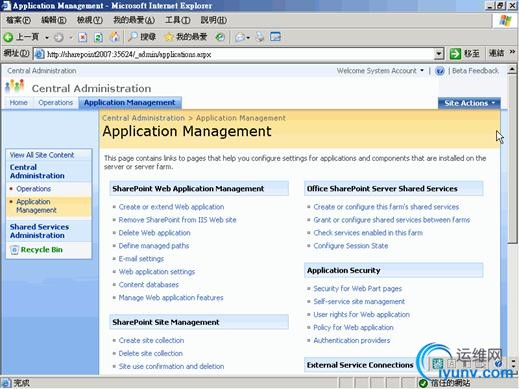
Task: Click the Print icon in toolbar
Action: tap(260, 37)
